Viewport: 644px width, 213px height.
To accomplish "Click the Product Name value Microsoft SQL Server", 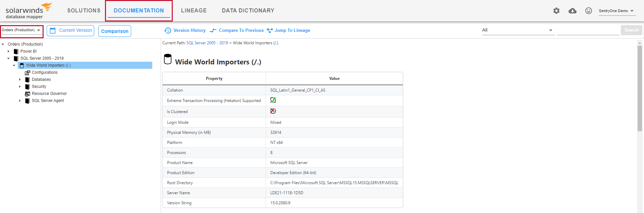I will click(x=289, y=163).
